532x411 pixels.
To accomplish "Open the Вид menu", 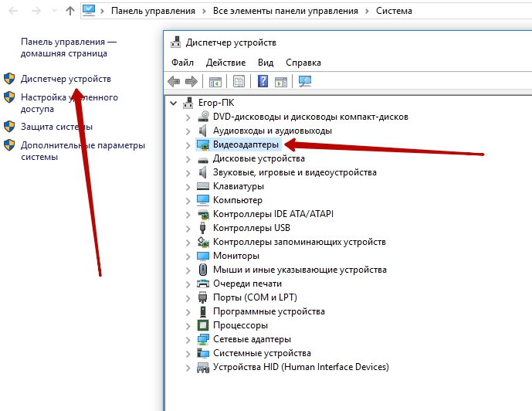I will pyautogui.click(x=266, y=63).
